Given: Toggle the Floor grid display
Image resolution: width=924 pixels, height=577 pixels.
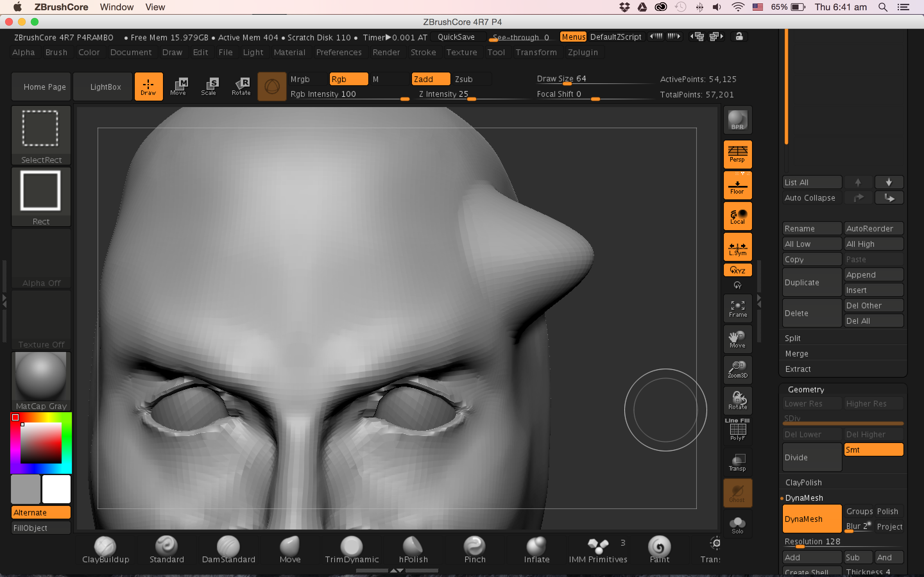Looking at the screenshot, I should 737,186.
